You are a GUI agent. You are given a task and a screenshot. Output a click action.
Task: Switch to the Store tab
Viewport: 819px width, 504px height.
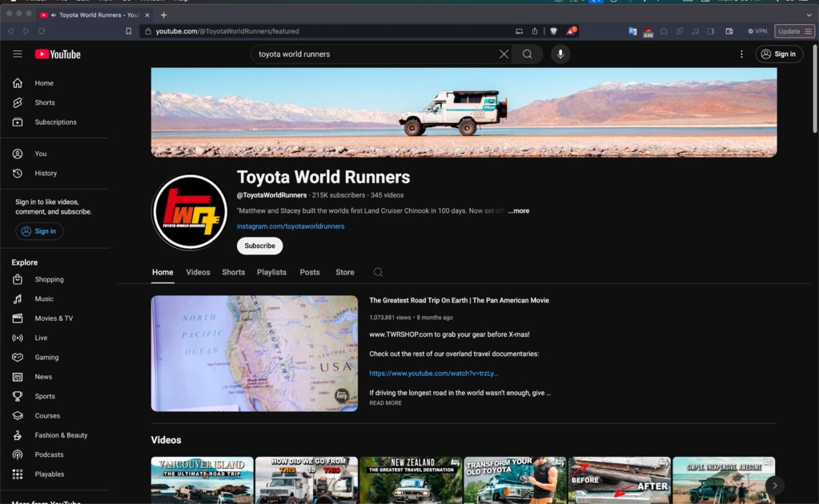[x=345, y=272]
